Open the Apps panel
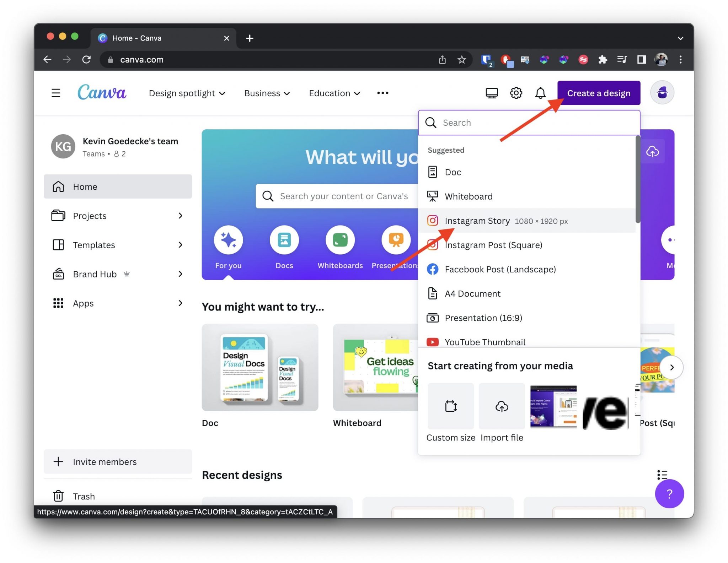Screen dimensions: 728x563 [x=83, y=303]
